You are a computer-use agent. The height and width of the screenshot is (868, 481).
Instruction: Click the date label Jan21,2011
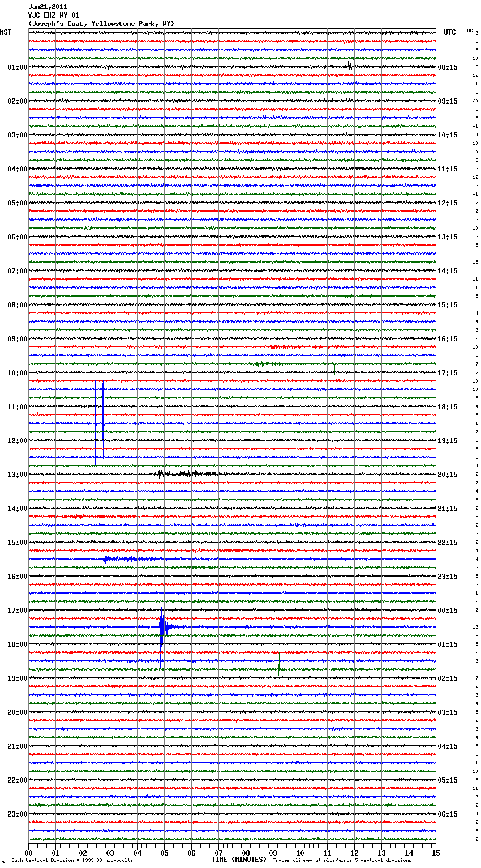pos(48,7)
